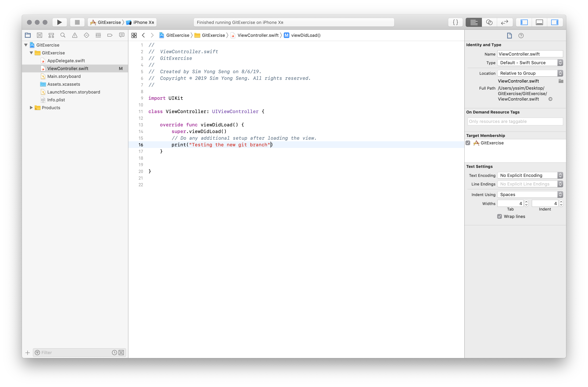Open the Breakpoint navigator
Screen dimensions: 588x387
click(110, 35)
